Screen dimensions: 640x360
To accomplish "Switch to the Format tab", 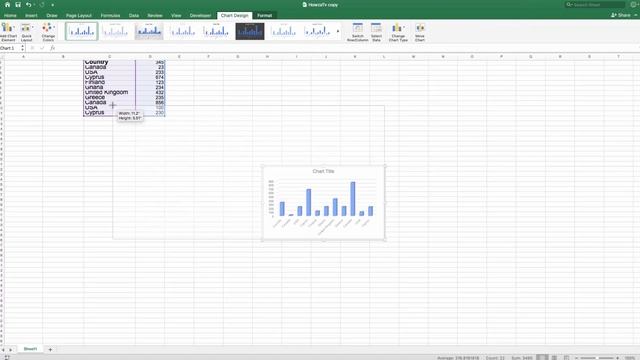I will click(x=264, y=16).
